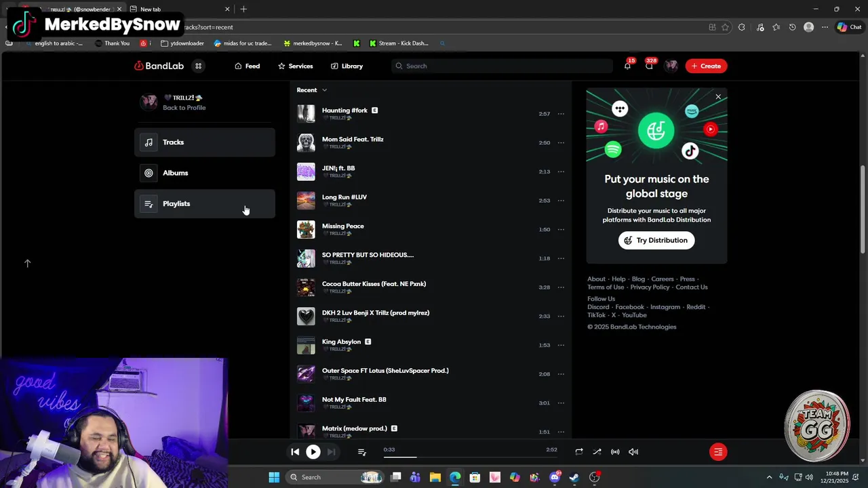This screenshot has height=488, width=868.
Task: Open DKH 2 Luv Benji X Trillz title
Action: point(376,313)
